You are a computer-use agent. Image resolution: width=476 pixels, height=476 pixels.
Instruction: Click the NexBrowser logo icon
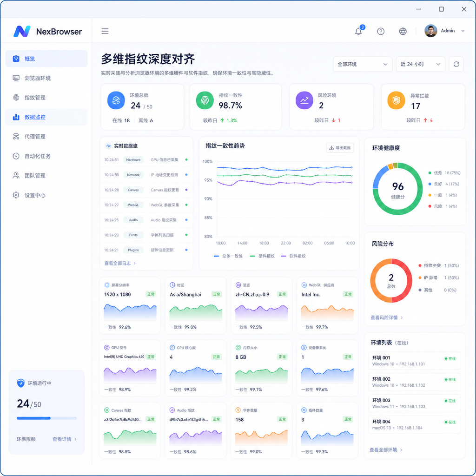[22, 31]
